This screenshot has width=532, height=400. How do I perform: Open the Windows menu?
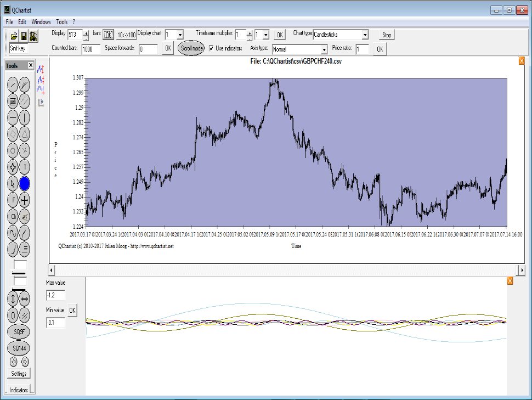(x=41, y=22)
